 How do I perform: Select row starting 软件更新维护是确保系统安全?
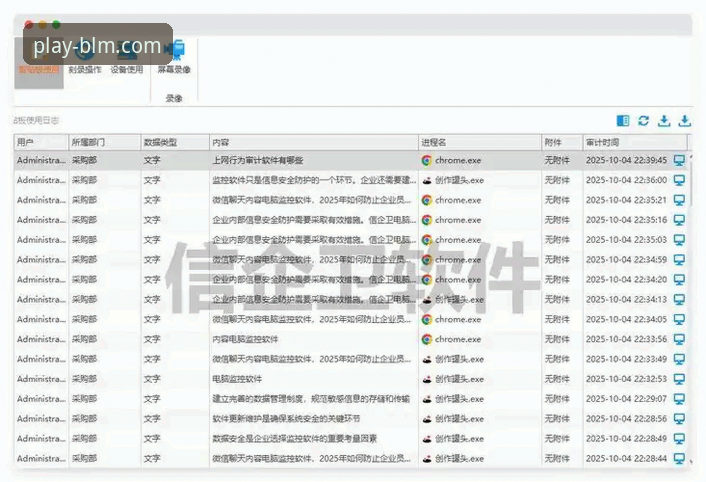pyautogui.click(x=351, y=419)
